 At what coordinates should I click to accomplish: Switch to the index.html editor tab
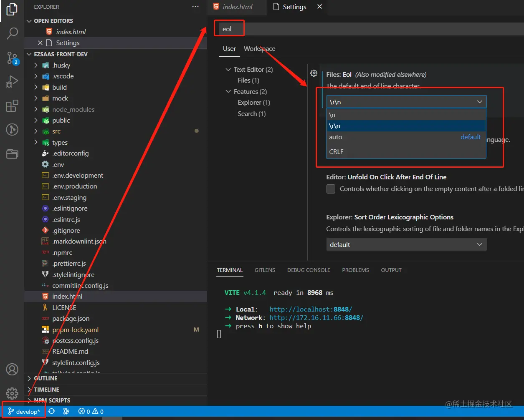pyautogui.click(x=237, y=7)
